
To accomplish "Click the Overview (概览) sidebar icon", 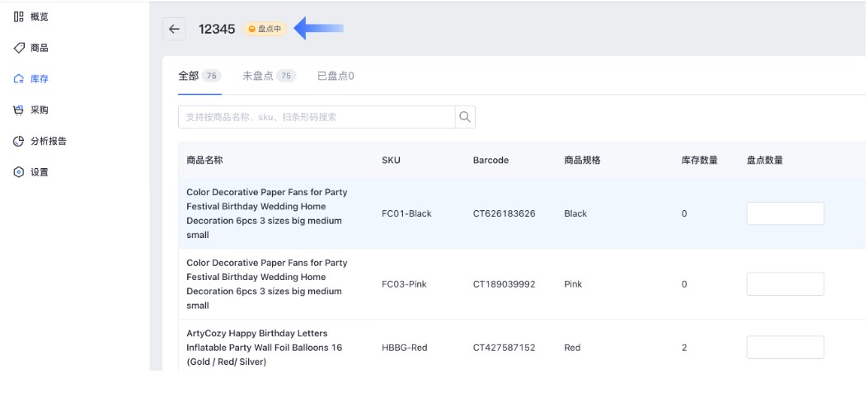I will [x=18, y=16].
